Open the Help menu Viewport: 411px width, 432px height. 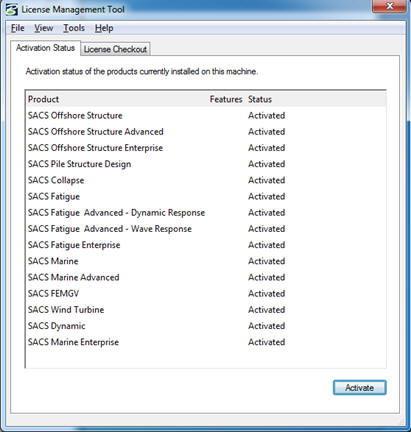(x=104, y=28)
